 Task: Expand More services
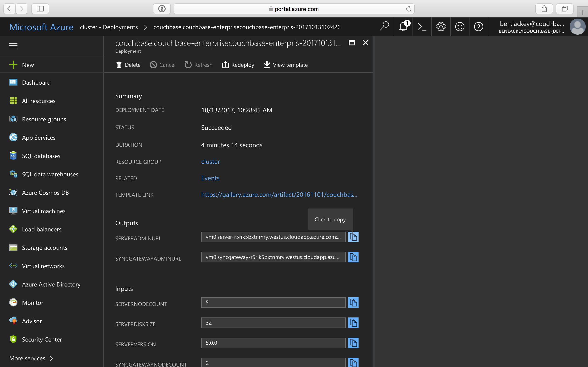[x=27, y=358]
